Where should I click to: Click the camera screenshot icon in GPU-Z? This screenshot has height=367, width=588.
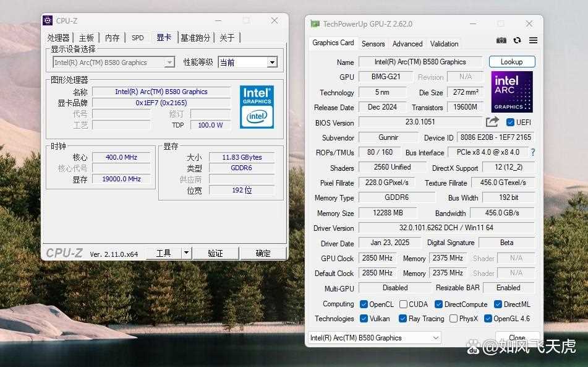pyautogui.click(x=501, y=39)
